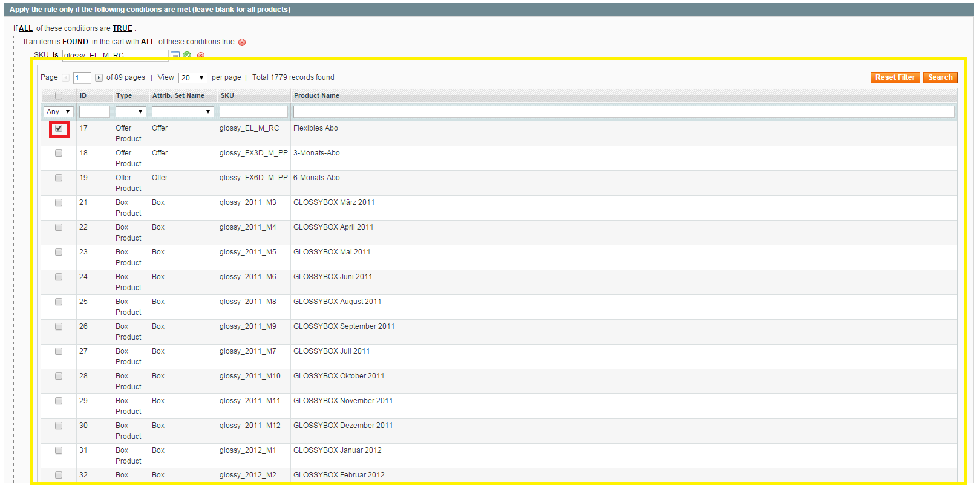Change the top-level ALL aggregator link

tap(25, 28)
